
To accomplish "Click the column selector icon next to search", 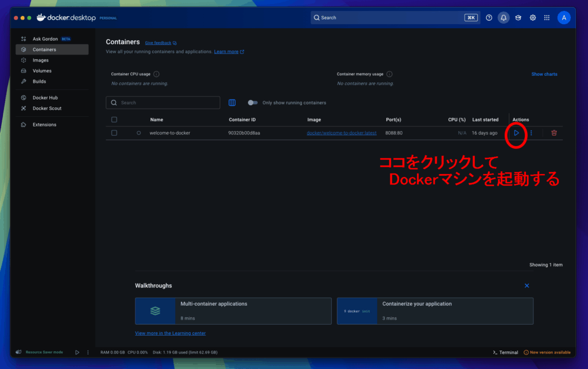I will point(232,102).
